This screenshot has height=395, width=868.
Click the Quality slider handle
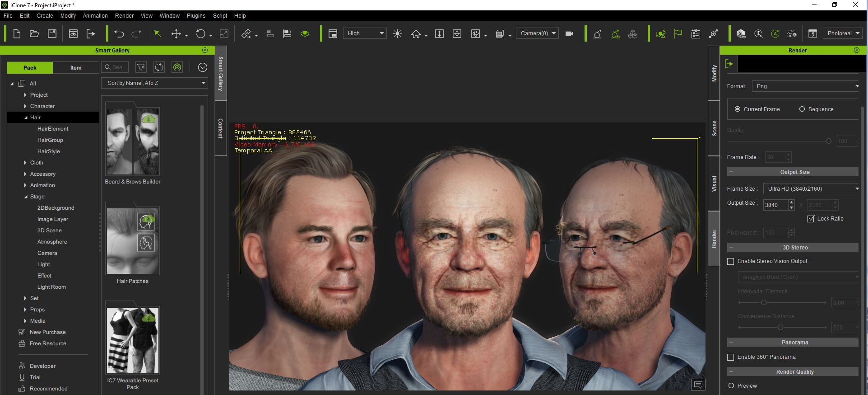828,141
